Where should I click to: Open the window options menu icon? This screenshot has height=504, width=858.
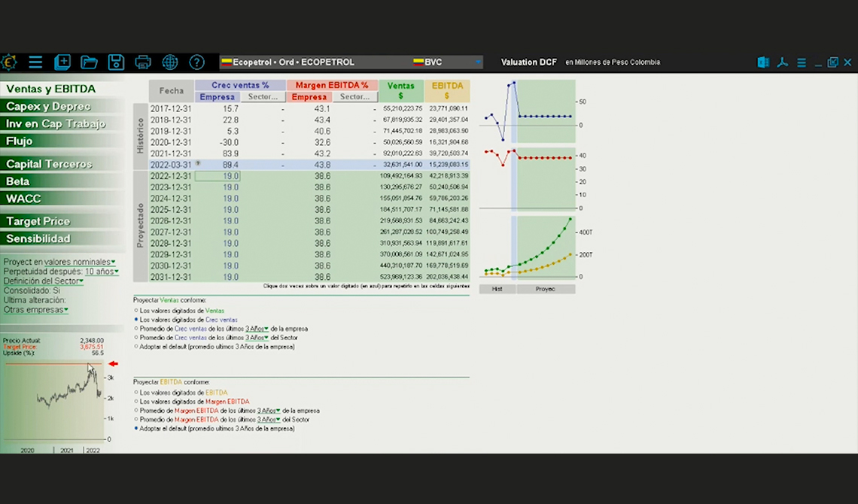[801, 62]
